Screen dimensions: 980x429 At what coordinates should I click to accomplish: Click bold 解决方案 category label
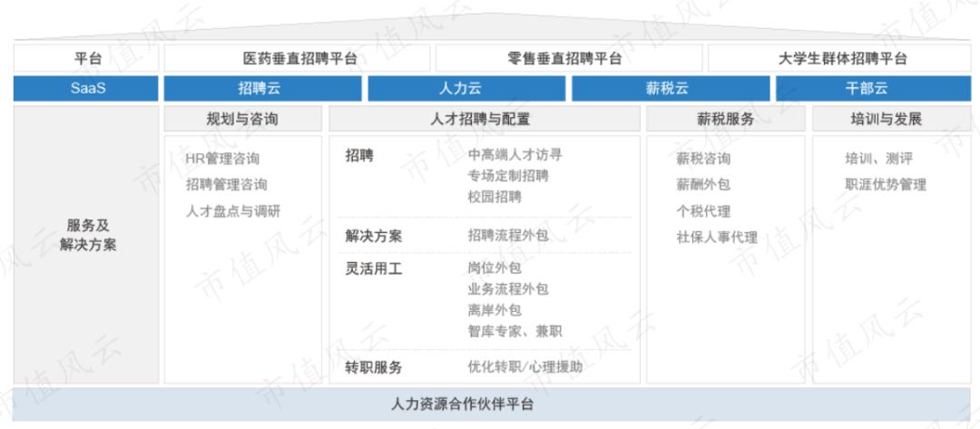point(373,237)
